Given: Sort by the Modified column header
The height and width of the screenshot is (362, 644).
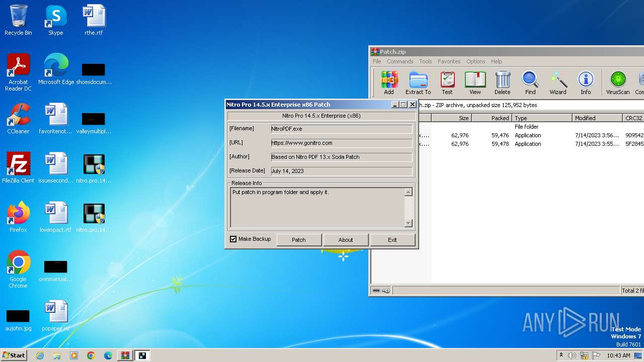Looking at the screenshot, I should [598, 118].
